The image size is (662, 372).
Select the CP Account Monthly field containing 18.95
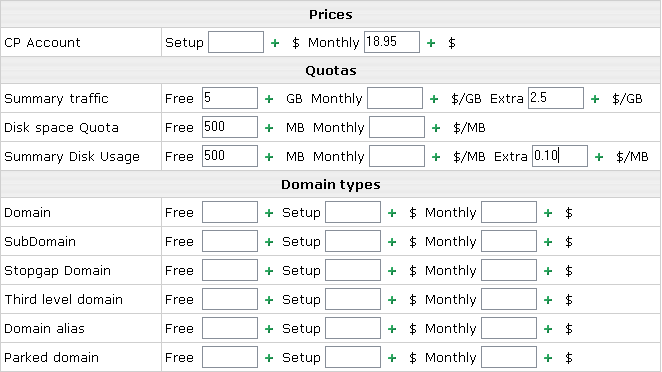(392, 42)
